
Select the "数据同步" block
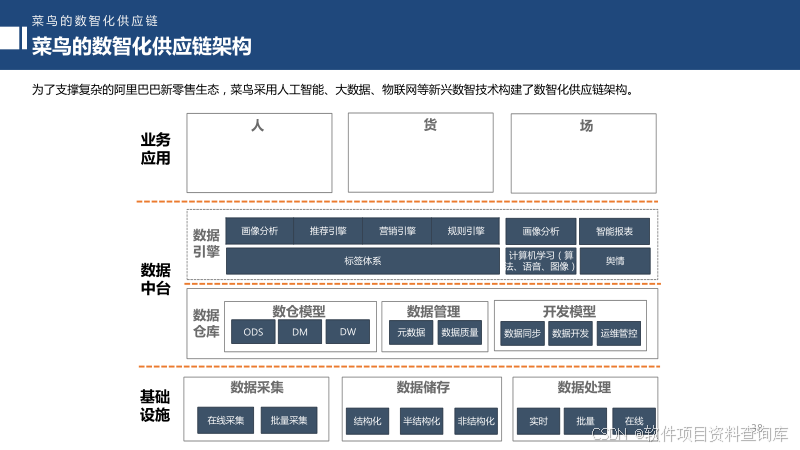522,334
